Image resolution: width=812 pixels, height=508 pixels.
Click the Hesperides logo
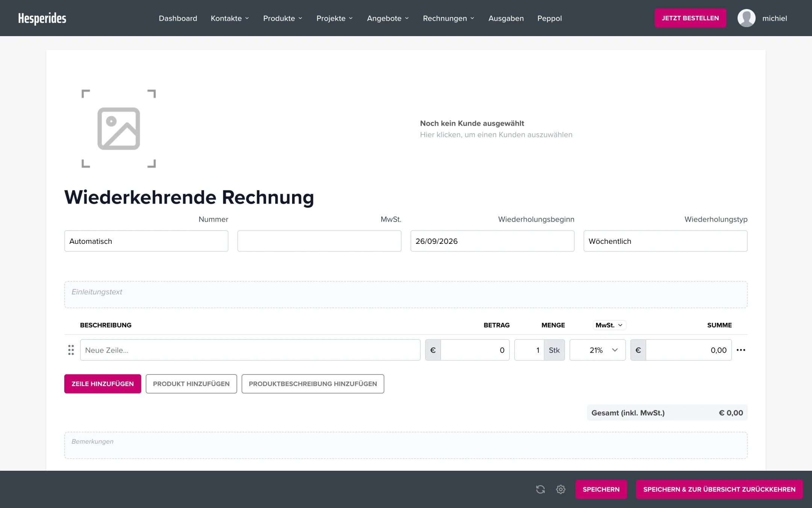[x=42, y=18]
